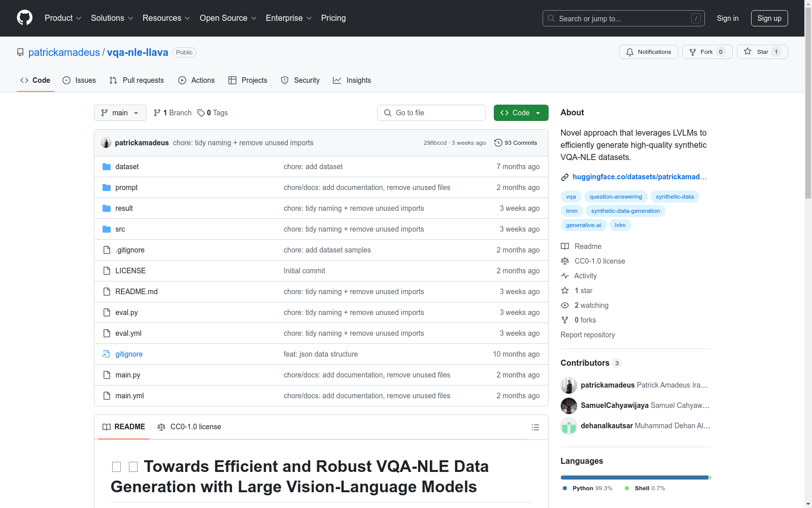Click the 'question-answering' topic tag
The height and width of the screenshot is (508, 812).
tap(616, 197)
